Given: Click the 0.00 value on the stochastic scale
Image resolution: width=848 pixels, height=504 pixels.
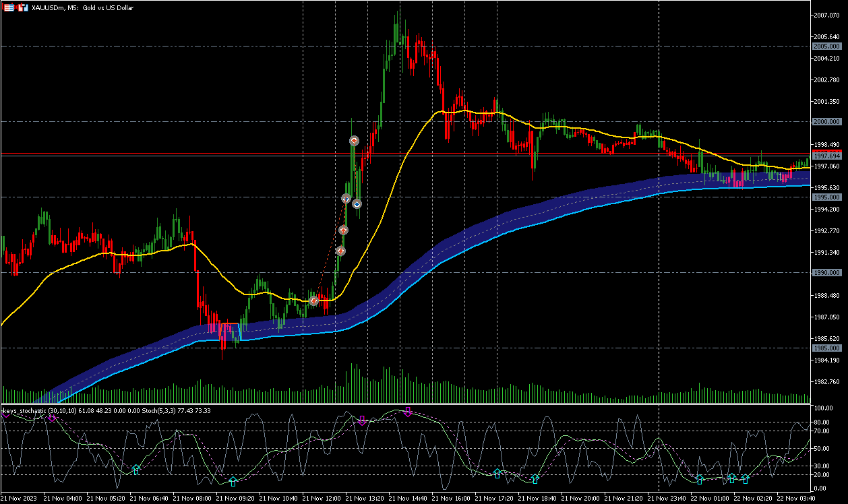Looking at the screenshot, I should pyautogui.click(x=821, y=487).
